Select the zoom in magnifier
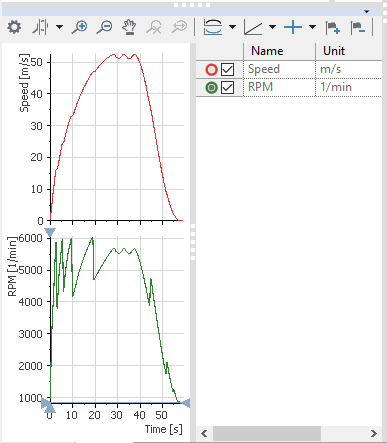 pyautogui.click(x=79, y=27)
